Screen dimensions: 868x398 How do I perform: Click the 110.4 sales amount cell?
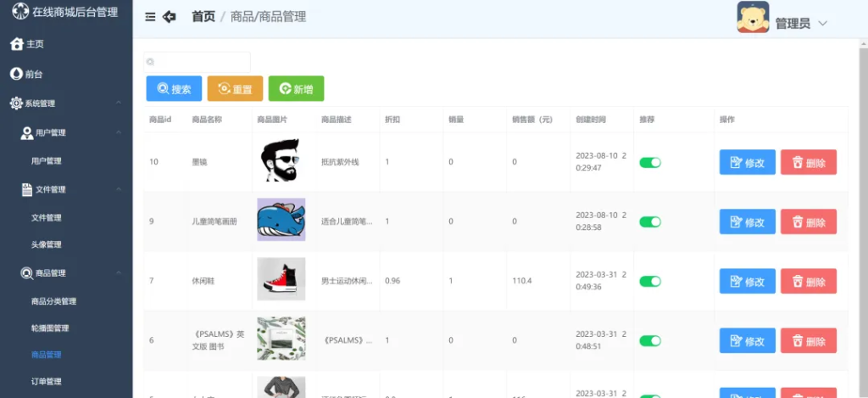pos(522,281)
